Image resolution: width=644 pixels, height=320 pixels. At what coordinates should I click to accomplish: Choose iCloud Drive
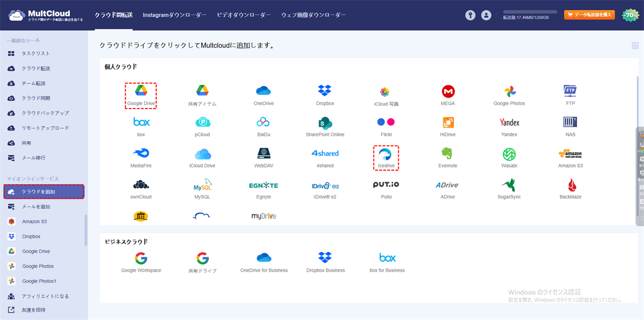point(202,158)
